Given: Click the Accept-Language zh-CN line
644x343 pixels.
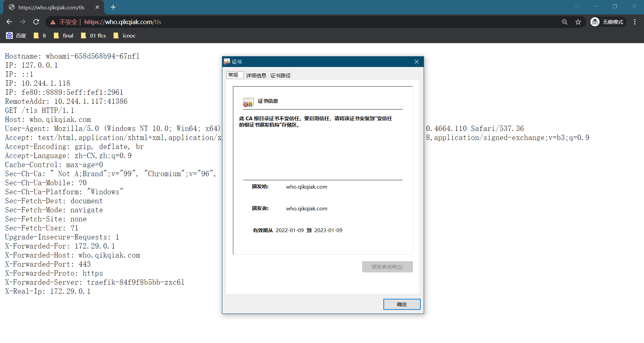Looking at the screenshot, I should [68, 155].
